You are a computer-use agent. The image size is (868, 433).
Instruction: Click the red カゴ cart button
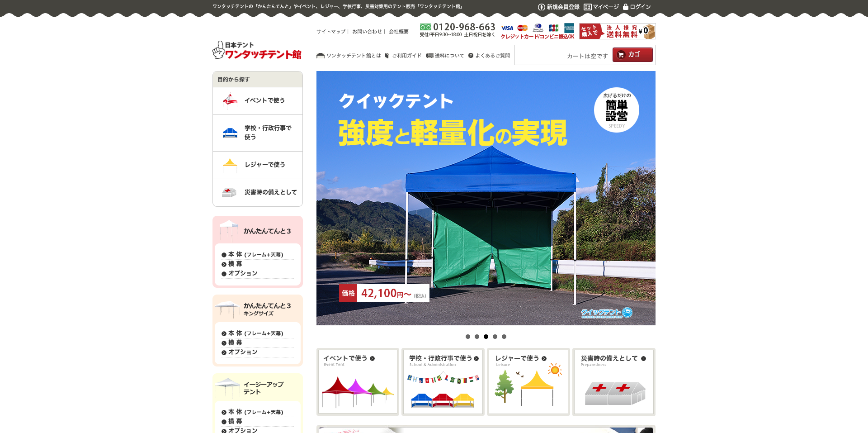point(632,55)
